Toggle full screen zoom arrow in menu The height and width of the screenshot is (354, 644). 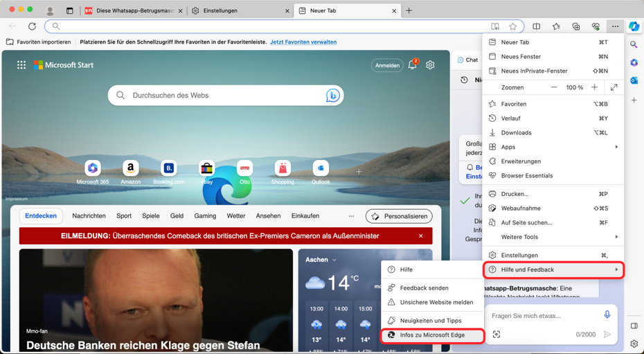[x=614, y=87]
